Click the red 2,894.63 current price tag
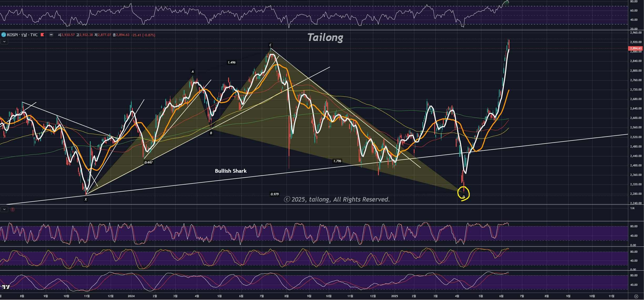 tap(635, 48)
